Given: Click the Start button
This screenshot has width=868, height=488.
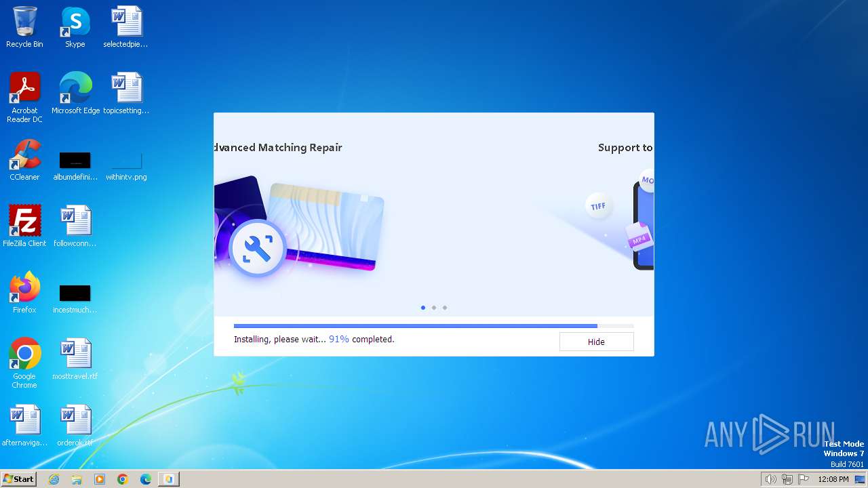Looking at the screenshot, I should tap(18, 479).
